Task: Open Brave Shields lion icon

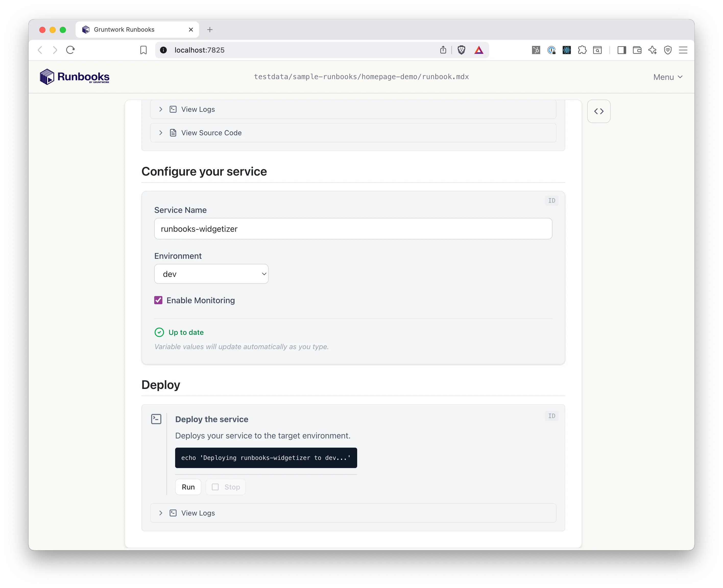Action: [x=461, y=50]
